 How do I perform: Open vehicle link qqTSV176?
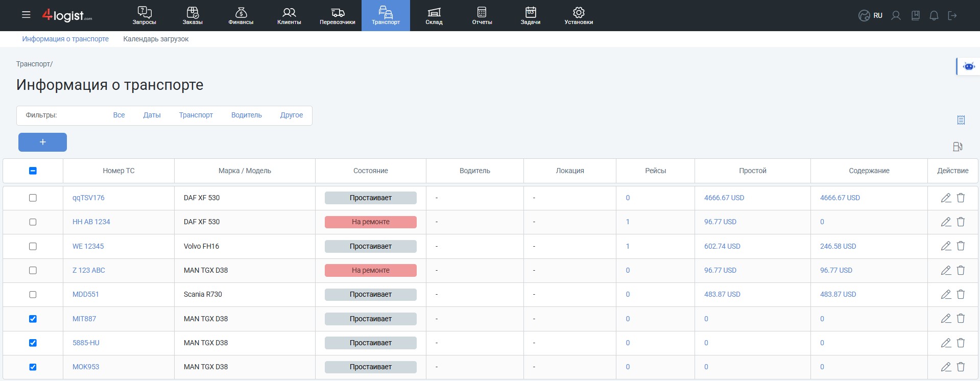tap(88, 198)
